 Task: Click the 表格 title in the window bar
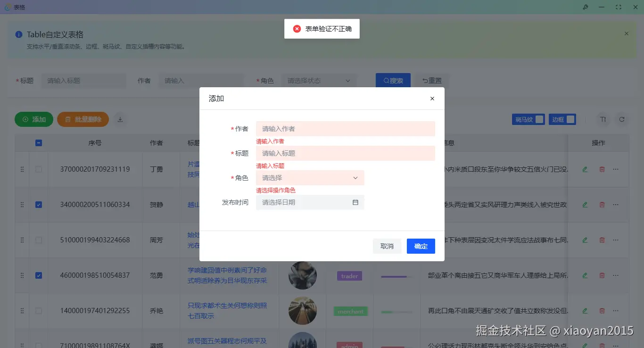pos(18,7)
